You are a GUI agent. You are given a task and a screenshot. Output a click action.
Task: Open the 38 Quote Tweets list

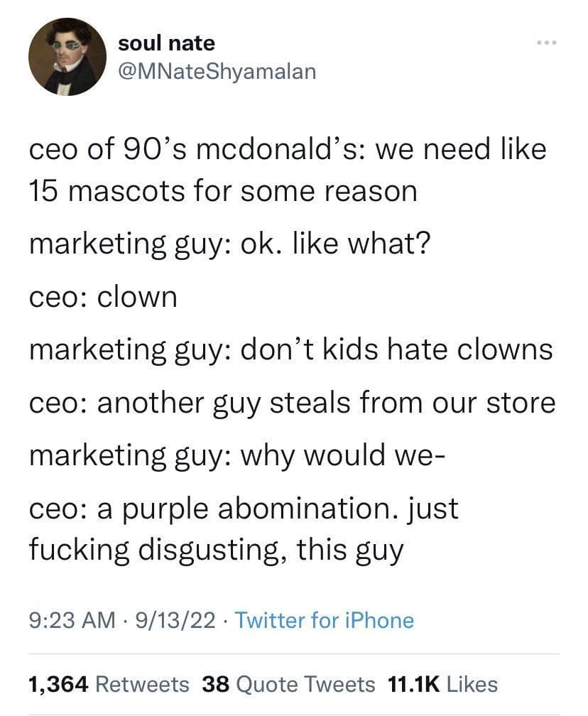click(288, 684)
